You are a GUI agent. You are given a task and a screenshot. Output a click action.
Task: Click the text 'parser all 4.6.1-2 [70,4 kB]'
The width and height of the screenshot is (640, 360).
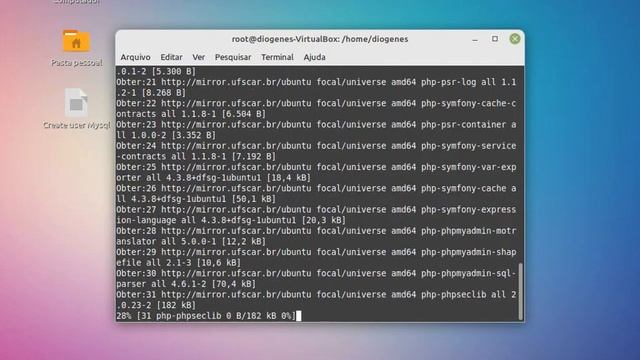click(186, 284)
